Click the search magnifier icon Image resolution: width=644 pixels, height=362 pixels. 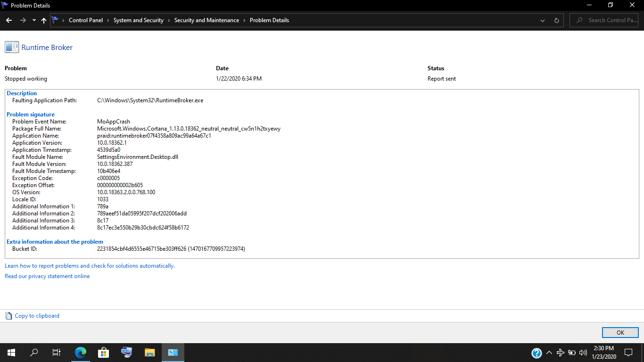pos(579,20)
